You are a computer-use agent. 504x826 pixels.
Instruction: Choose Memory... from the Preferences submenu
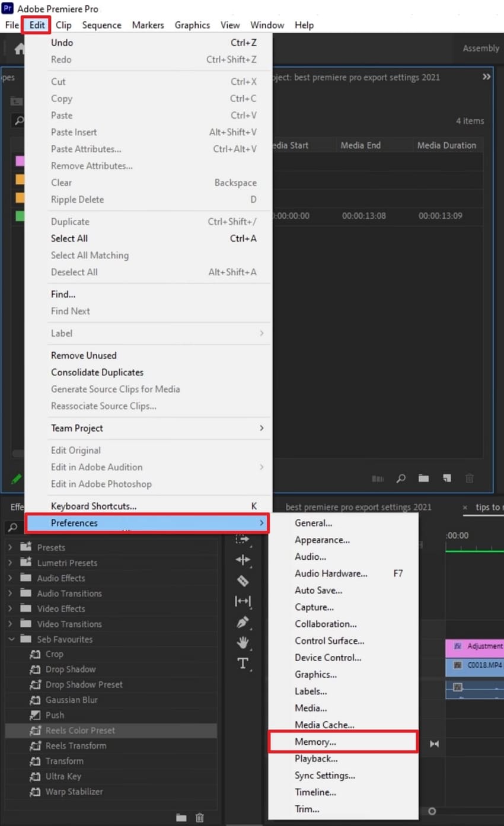(343, 742)
